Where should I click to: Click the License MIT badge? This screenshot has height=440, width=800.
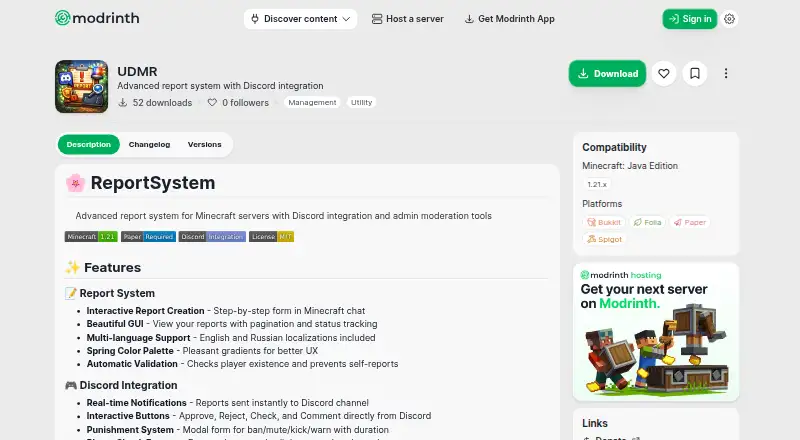coord(271,236)
